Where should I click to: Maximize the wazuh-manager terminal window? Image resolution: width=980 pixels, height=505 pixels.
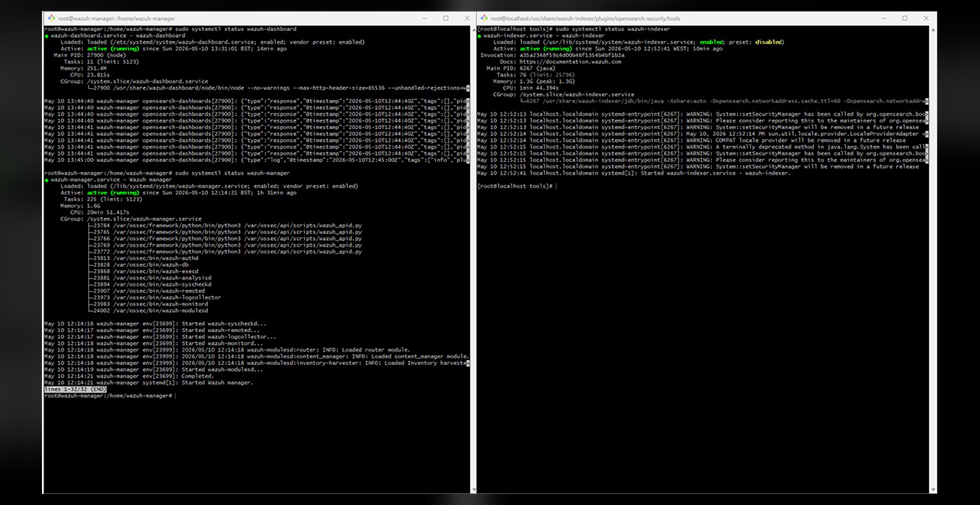[x=446, y=18]
